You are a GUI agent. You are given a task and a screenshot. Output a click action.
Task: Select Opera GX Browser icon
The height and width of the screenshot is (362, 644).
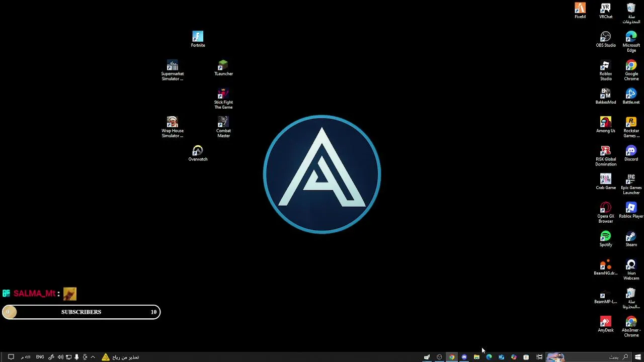click(606, 213)
